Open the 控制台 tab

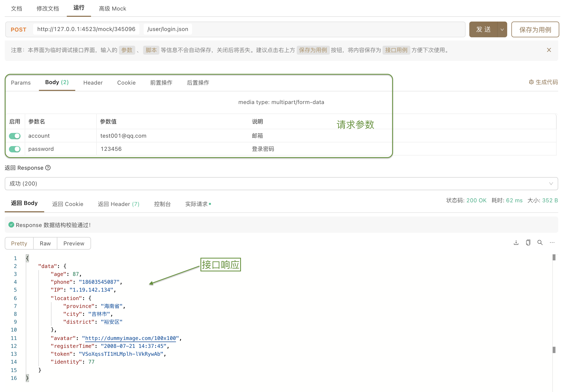[x=162, y=204]
